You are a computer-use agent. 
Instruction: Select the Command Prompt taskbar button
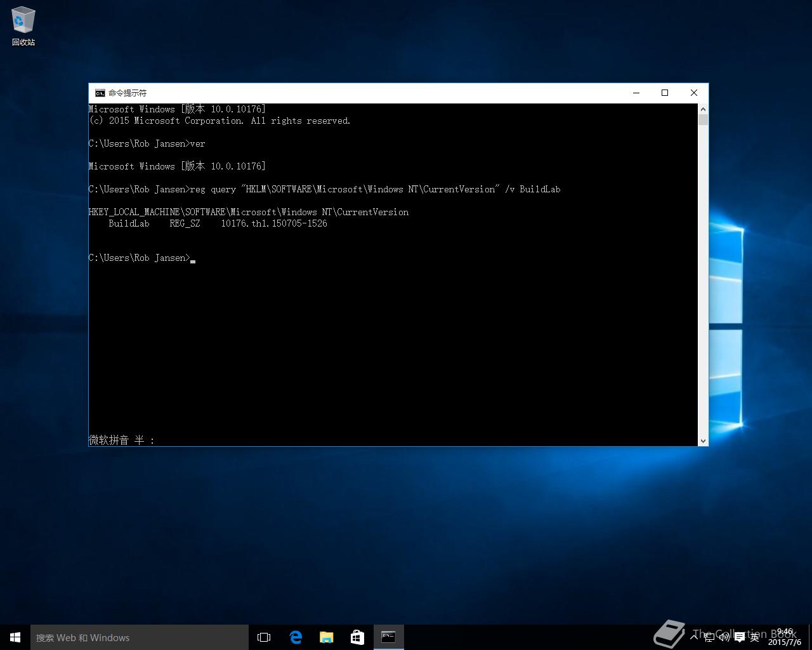(388, 637)
